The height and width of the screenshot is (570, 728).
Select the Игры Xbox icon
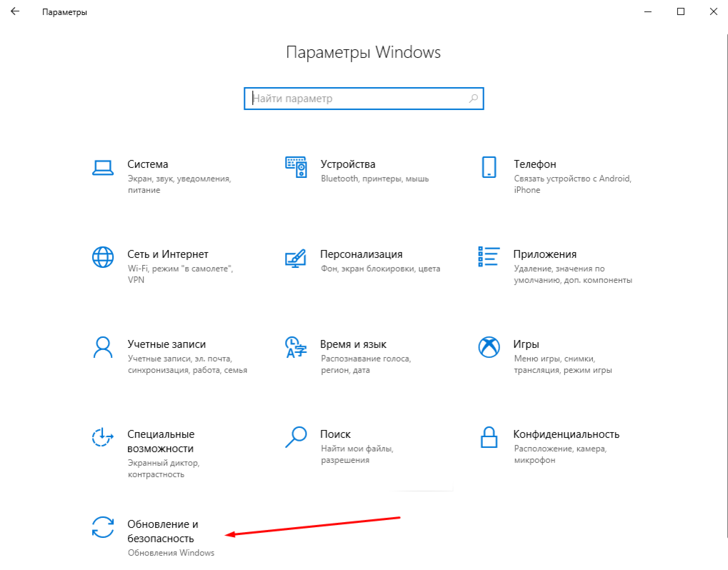[x=489, y=347]
